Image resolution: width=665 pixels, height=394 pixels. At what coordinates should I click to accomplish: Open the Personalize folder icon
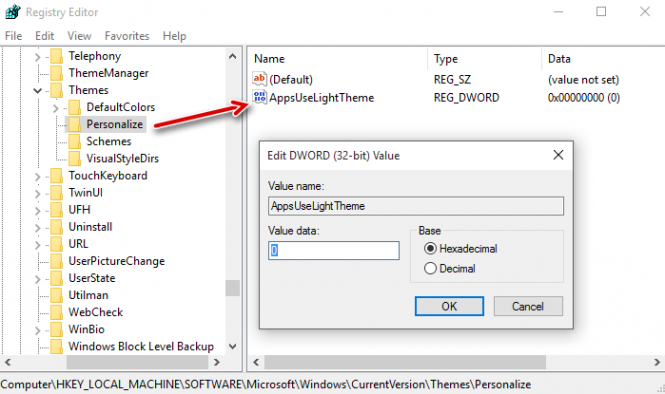click(x=74, y=124)
